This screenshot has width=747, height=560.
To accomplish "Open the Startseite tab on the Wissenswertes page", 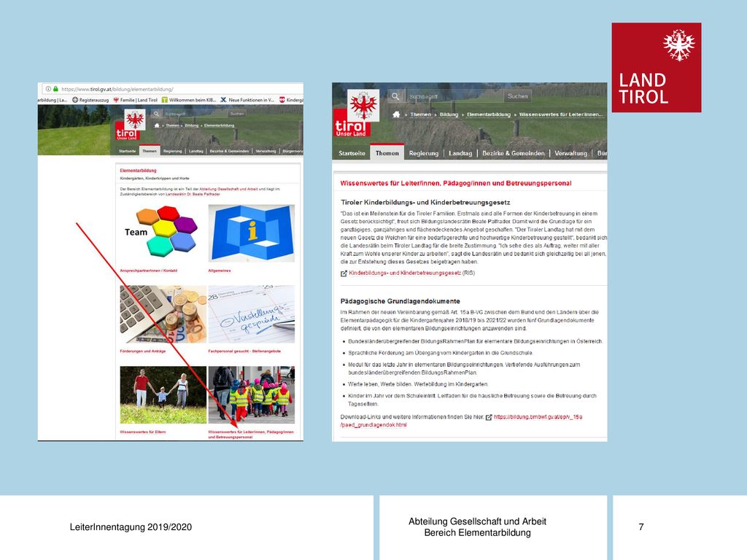I will pos(352,153).
